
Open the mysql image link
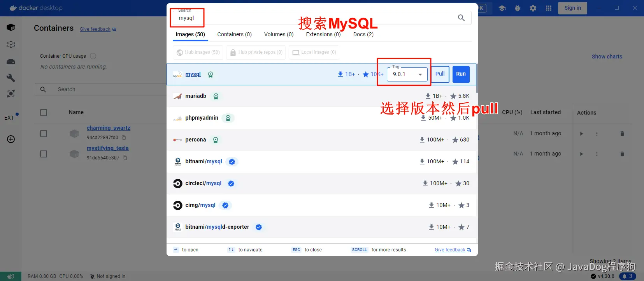(193, 74)
